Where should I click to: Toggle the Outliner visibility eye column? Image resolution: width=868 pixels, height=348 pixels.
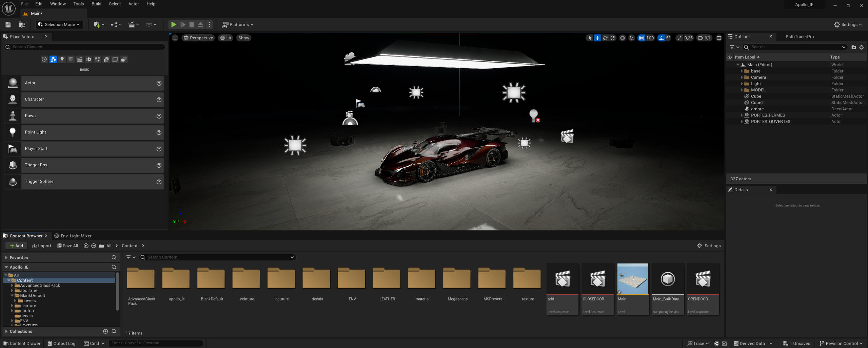click(x=730, y=57)
